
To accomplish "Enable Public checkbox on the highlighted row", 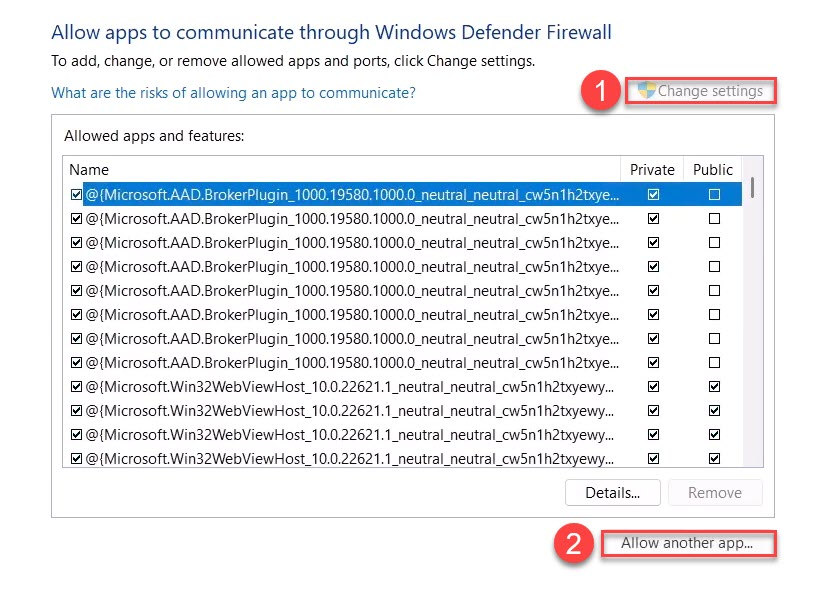I will [714, 194].
